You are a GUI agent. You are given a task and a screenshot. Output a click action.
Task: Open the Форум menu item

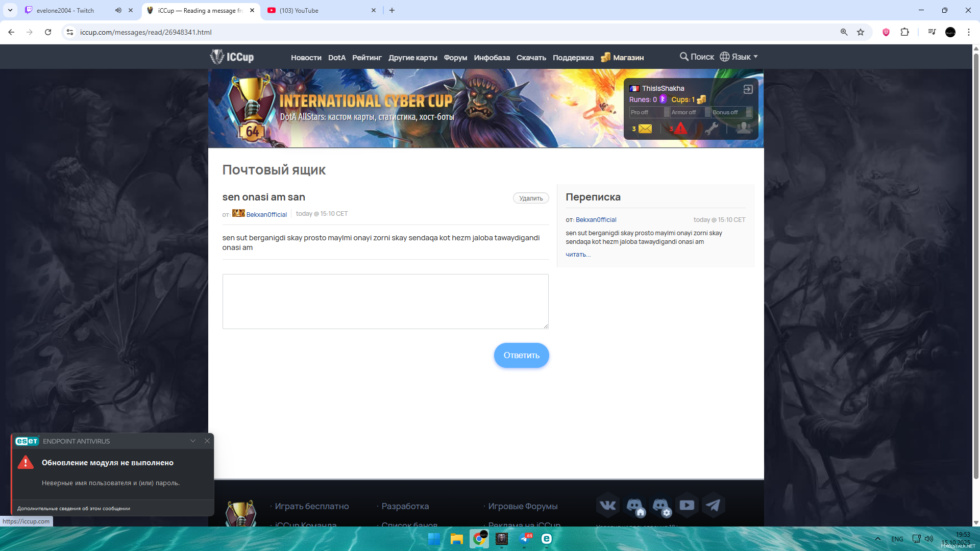(x=455, y=58)
